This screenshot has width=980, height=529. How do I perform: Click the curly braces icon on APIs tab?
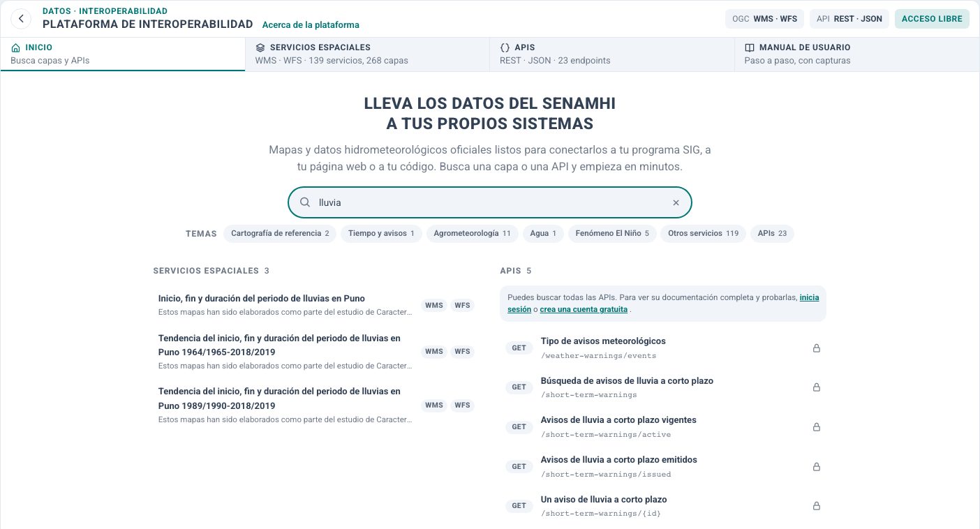point(505,47)
